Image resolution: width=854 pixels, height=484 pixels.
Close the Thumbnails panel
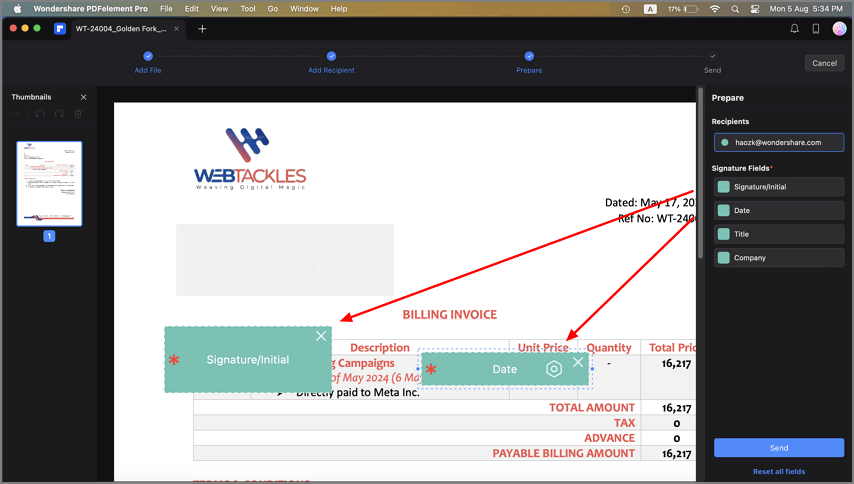tap(83, 97)
